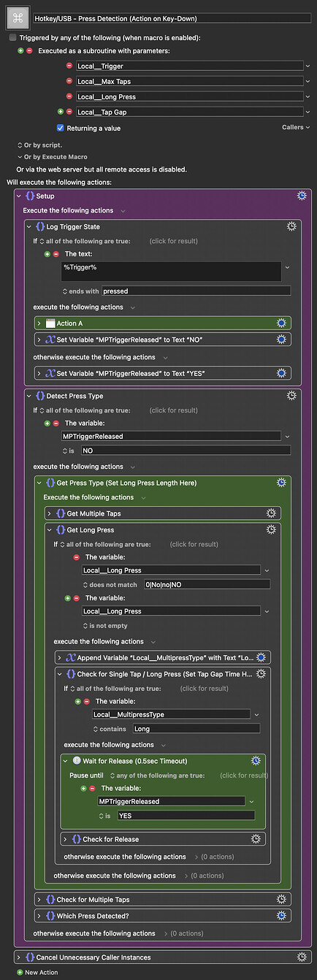Expand the Check for Multiple Taps action
This screenshot has height=980, width=317.
pyautogui.click(x=39, y=900)
